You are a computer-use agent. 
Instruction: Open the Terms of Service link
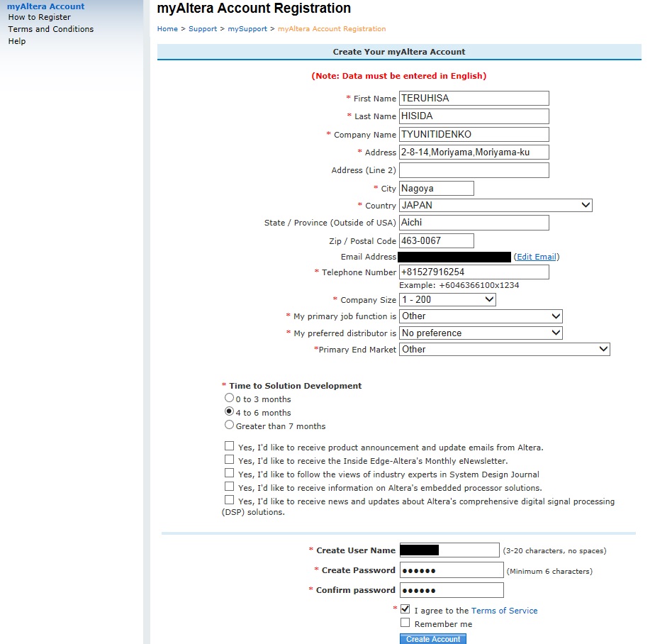point(504,611)
